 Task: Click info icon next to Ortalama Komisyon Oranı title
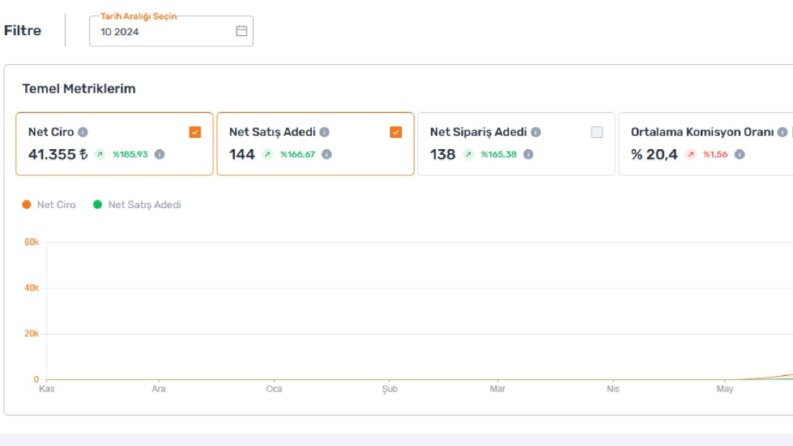coord(782,132)
